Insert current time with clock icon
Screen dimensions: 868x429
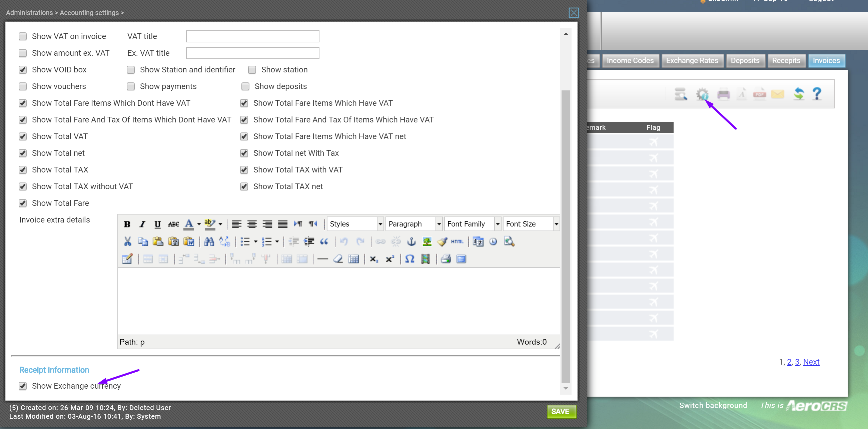coord(493,242)
